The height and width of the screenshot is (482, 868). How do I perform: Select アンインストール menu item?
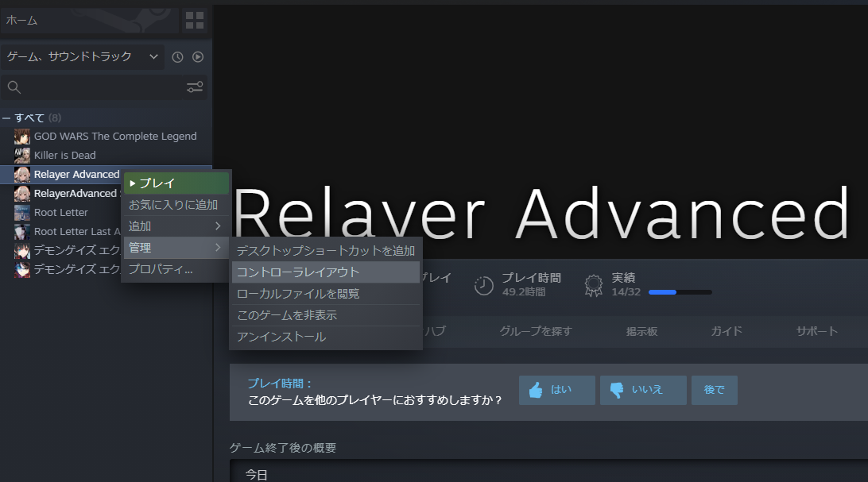pyautogui.click(x=326, y=337)
